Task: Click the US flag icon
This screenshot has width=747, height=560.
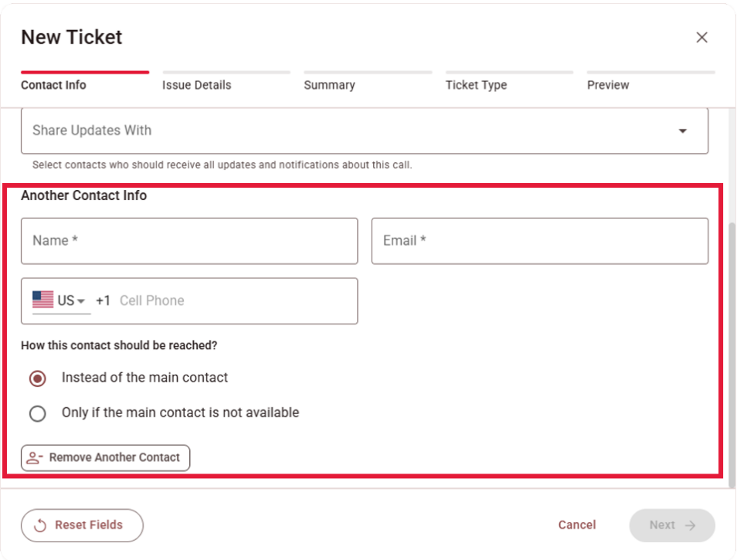Action: point(43,300)
